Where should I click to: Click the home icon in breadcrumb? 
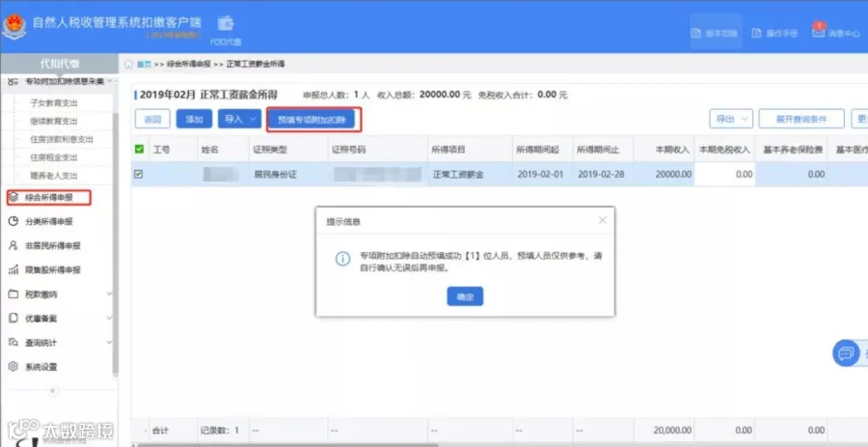128,65
